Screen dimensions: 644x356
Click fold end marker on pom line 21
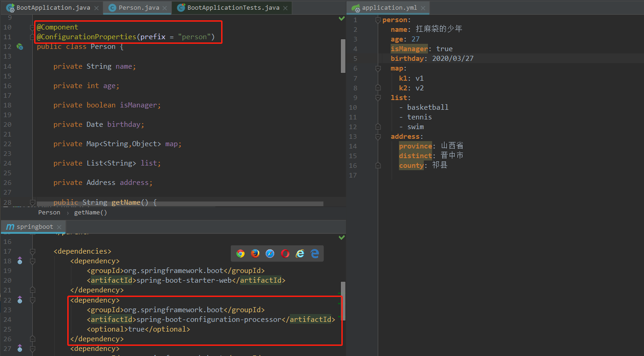point(32,290)
